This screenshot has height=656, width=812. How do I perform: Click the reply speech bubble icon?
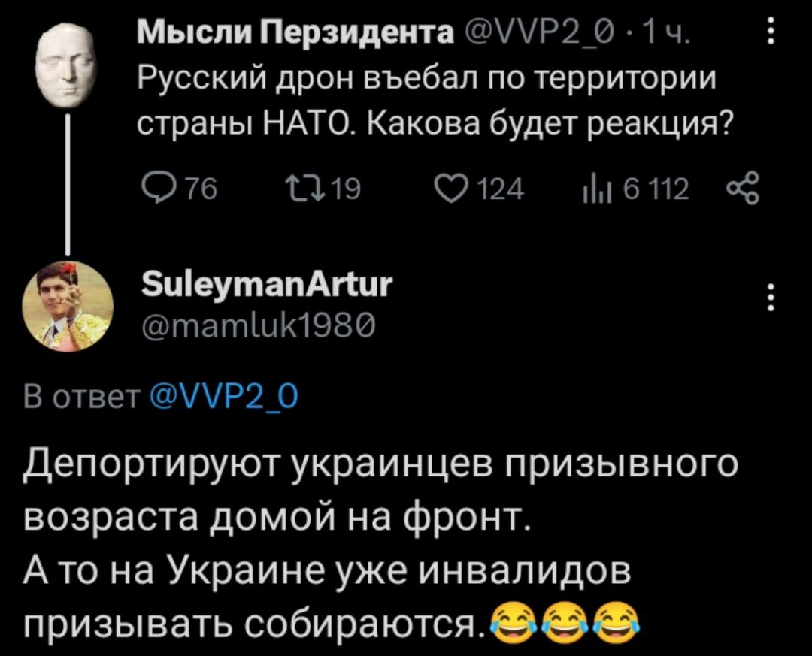(150, 192)
